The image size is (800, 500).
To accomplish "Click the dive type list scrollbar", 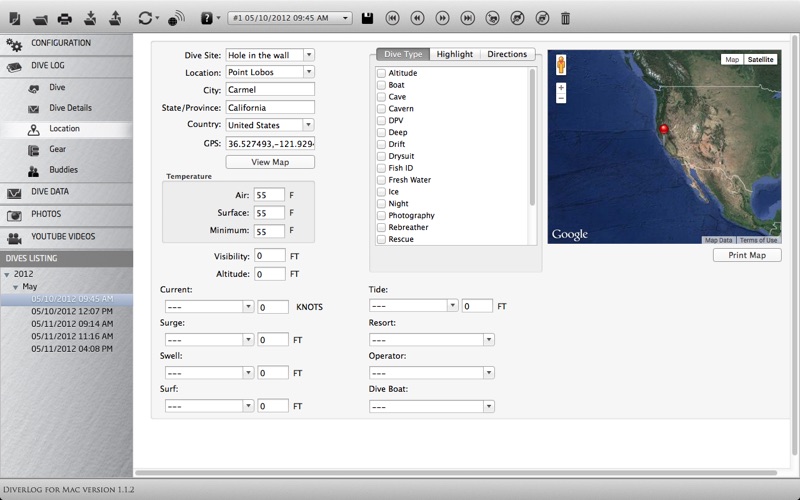I will click(x=532, y=137).
